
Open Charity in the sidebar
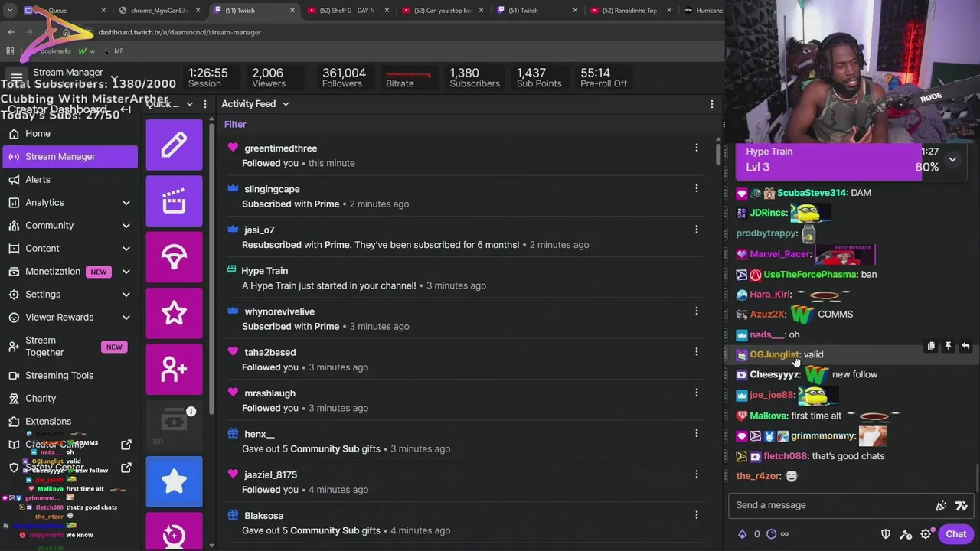70,398
